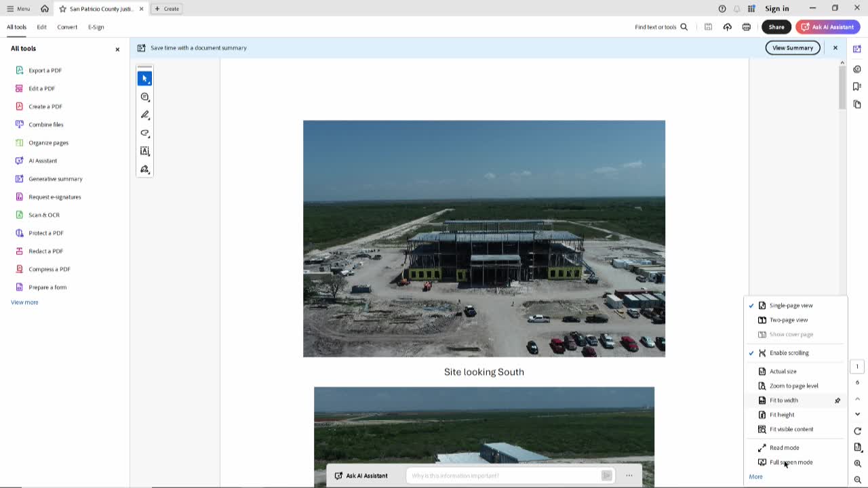Select Single-page view option

pyautogui.click(x=791, y=306)
